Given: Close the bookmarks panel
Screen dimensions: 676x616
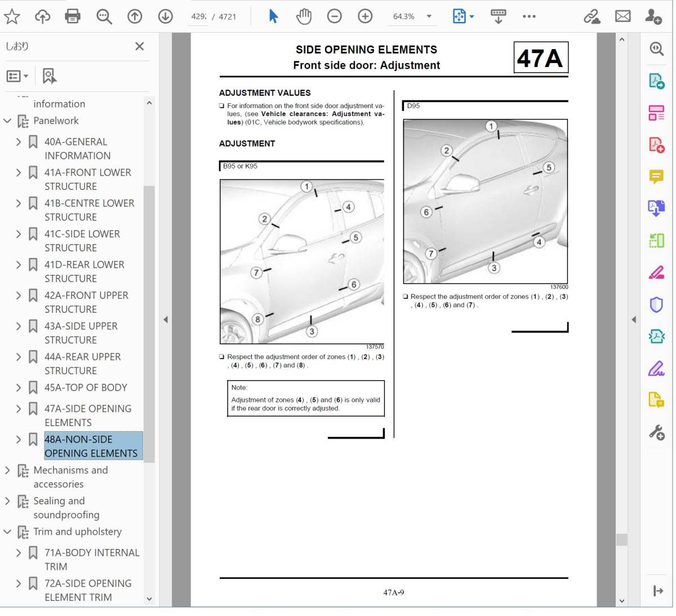Looking at the screenshot, I should pos(140,46).
